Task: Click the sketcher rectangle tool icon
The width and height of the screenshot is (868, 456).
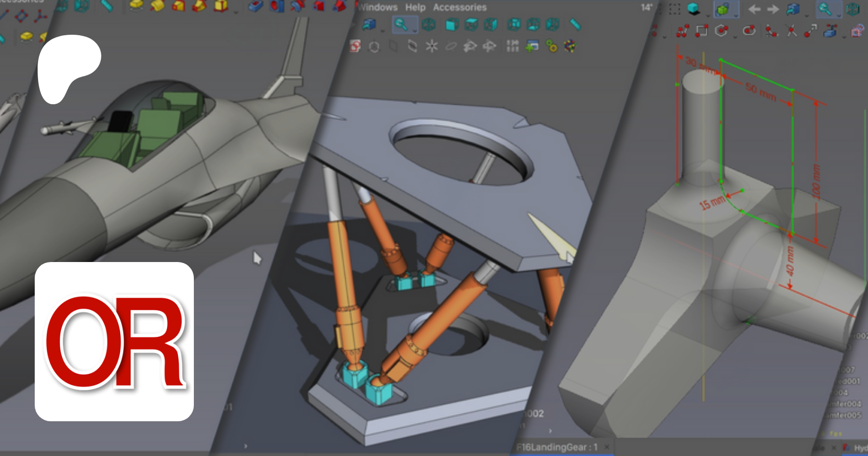Action: click(x=701, y=31)
